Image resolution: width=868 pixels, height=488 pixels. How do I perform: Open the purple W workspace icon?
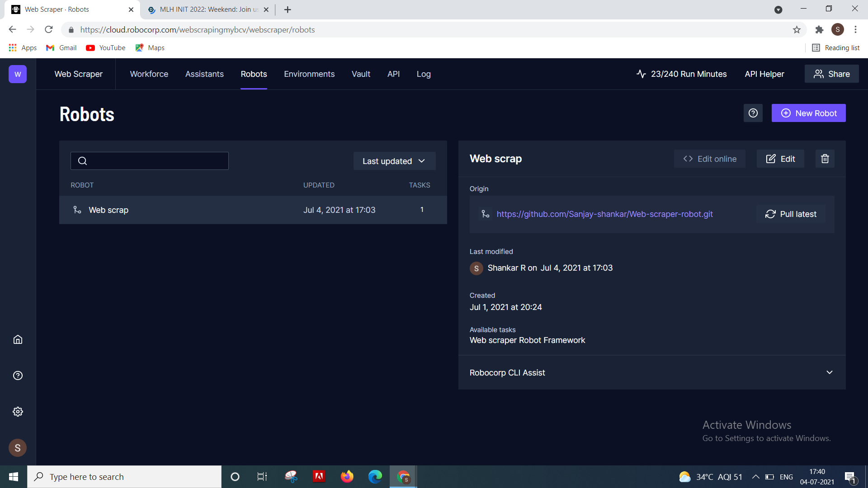click(18, 74)
